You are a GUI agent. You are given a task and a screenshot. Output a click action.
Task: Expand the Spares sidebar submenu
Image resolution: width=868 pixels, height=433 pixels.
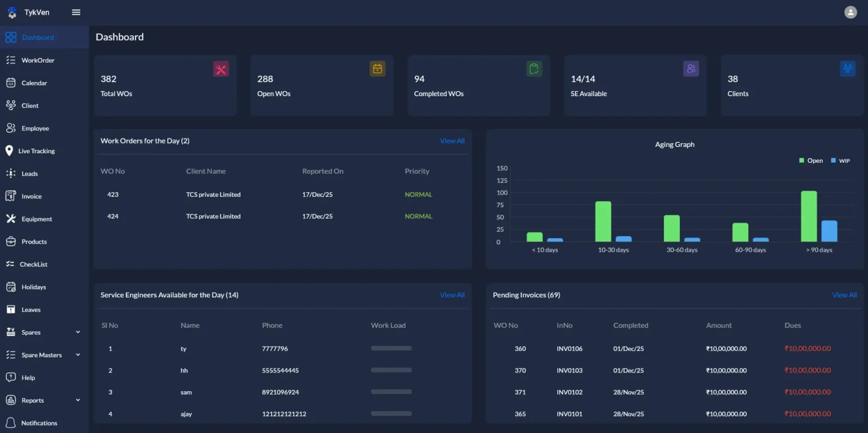pyautogui.click(x=78, y=332)
